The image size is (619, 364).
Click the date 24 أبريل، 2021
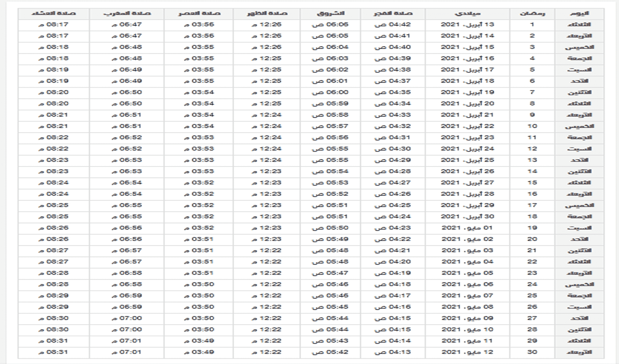point(468,149)
